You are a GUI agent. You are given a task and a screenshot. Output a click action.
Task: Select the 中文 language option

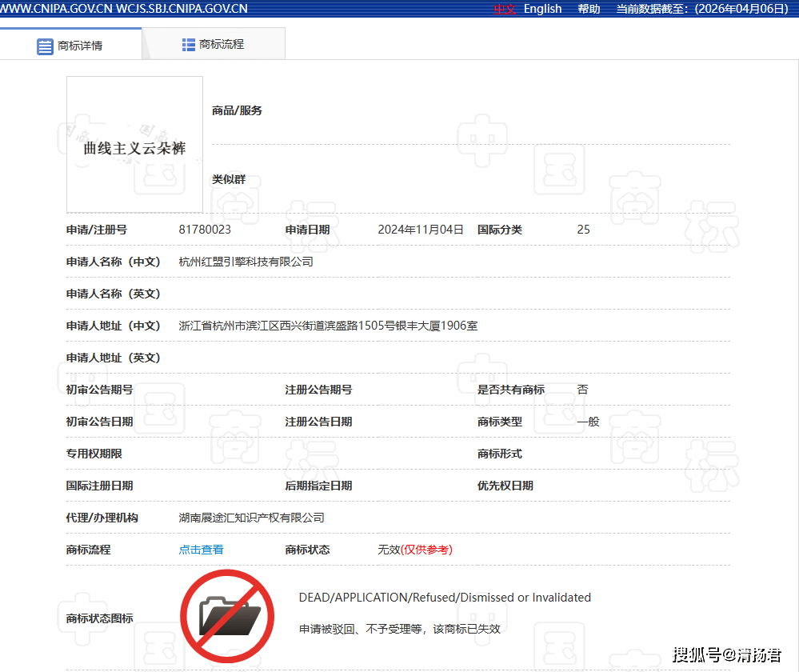[504, 9]
